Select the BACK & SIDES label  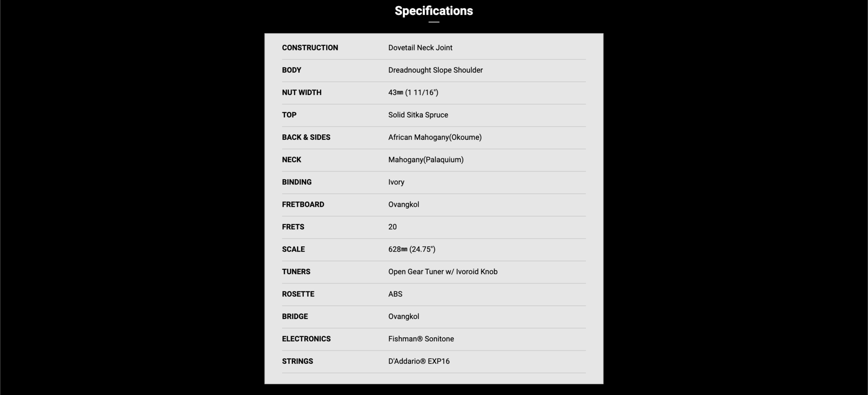click(x=306, y=137)
